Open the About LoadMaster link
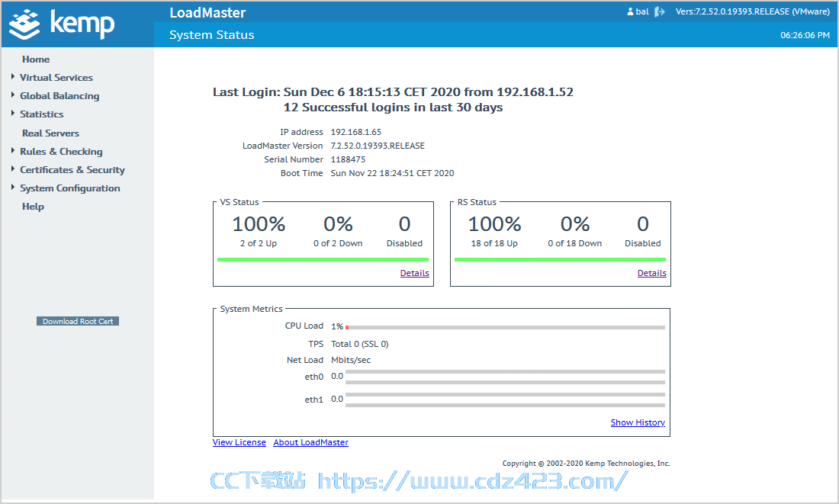The image size is (839, 504). [311, 442]
